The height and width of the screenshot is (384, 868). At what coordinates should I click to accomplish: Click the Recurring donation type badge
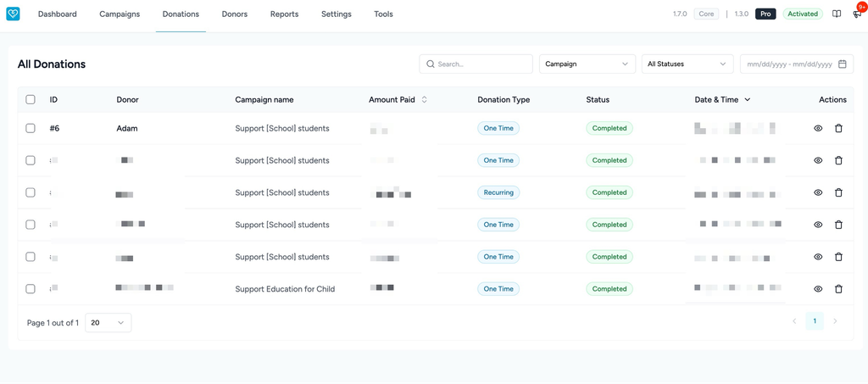tap(498, 192)
